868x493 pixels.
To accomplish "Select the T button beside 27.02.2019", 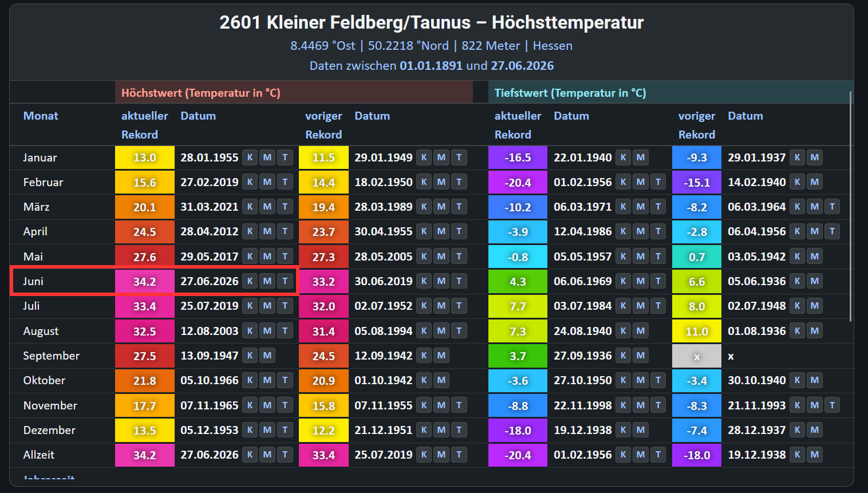I will click(x=285, y=182).
